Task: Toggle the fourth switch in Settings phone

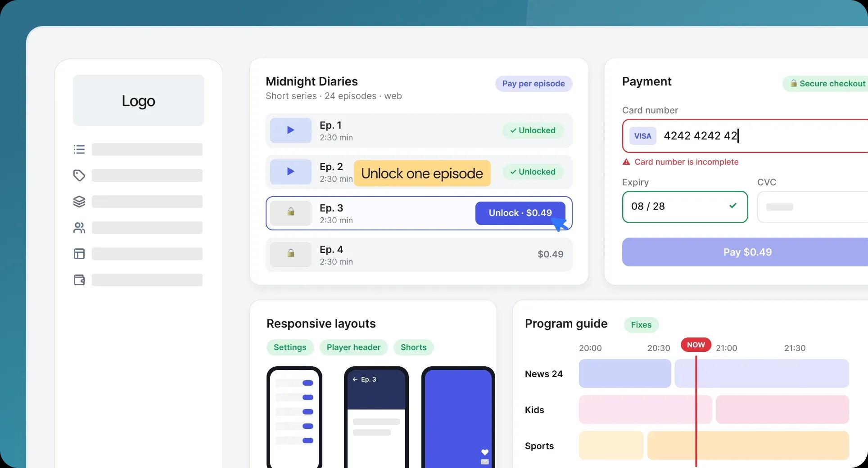Action: click(x=308, y=426)
